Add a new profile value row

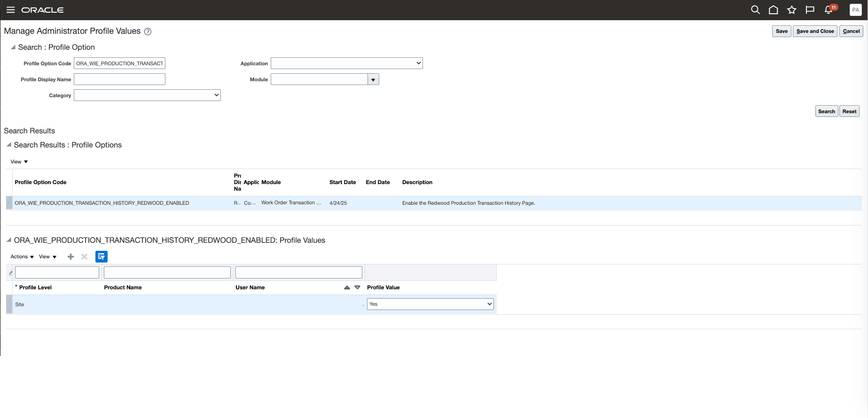point(71,256)
